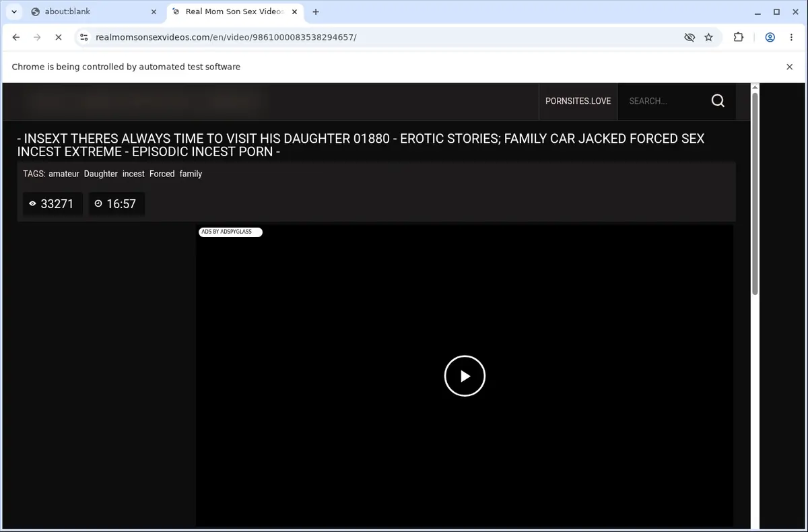The height and width of the screenshot is (532, 808).
Task: Bookmark this page with the star
Action: (x=708, y=37)
